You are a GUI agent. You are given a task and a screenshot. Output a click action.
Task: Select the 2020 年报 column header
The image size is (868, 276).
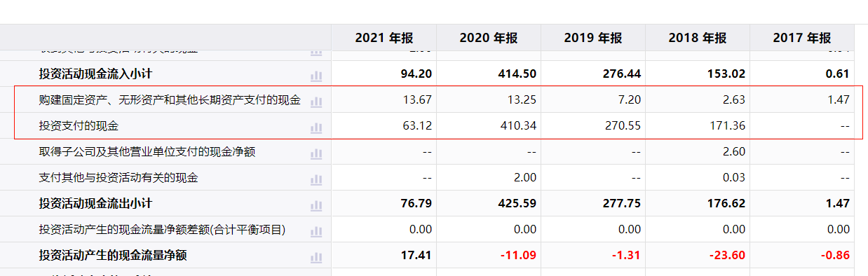[489, 38]
